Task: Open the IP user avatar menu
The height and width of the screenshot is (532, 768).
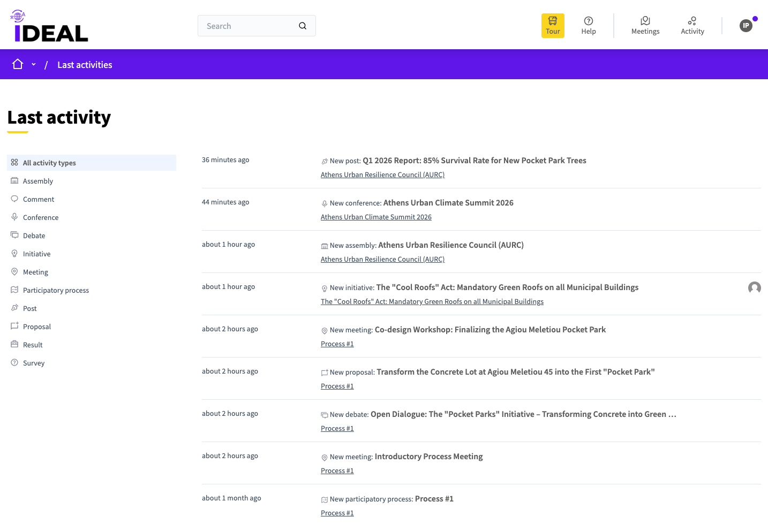Action: [746, 26]
